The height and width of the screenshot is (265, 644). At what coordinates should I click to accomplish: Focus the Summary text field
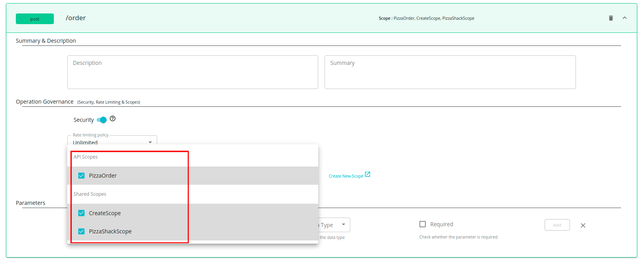point(450,72)
